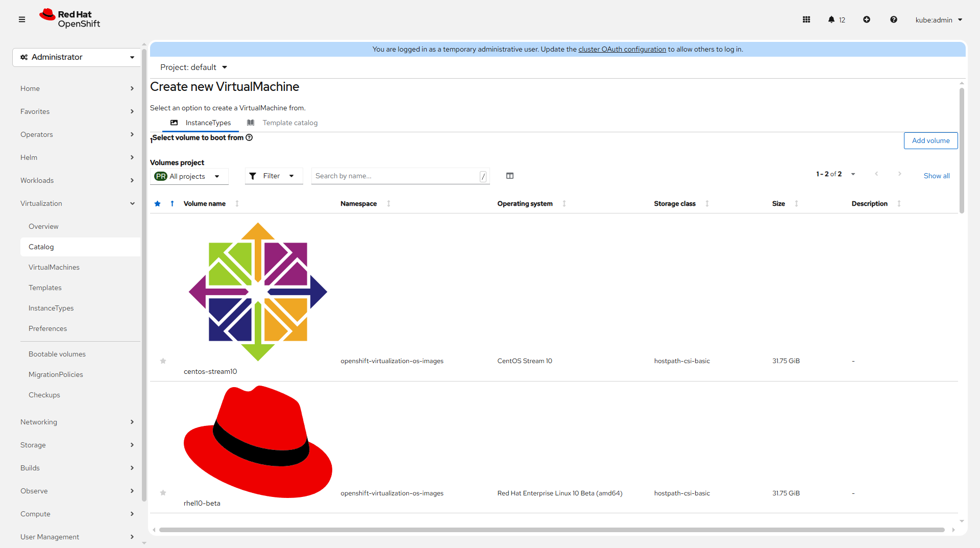Go to Preferences in the sidebar
Screen dimensions: 980x548
pos(47,328)
